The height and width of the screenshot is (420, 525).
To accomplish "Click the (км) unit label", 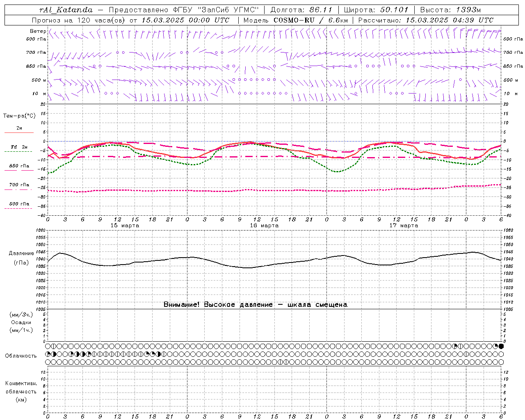I will point(21,399).
